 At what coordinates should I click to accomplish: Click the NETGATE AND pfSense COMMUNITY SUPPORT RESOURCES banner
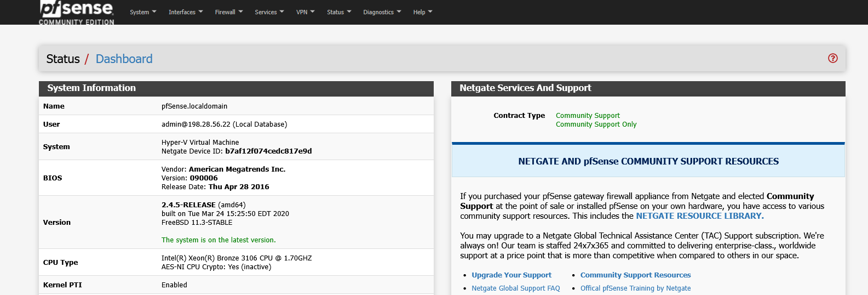(648, 161)
